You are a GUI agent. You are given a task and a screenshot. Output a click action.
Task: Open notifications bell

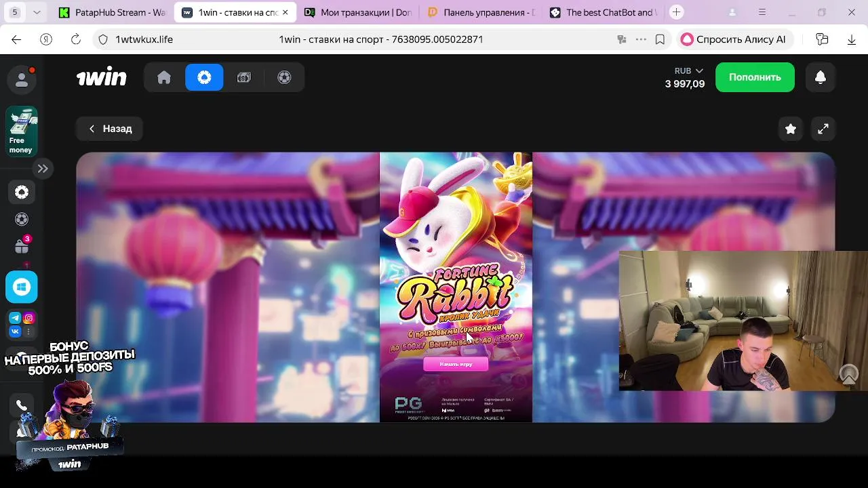pyautogui.click(x=821, y=77)
